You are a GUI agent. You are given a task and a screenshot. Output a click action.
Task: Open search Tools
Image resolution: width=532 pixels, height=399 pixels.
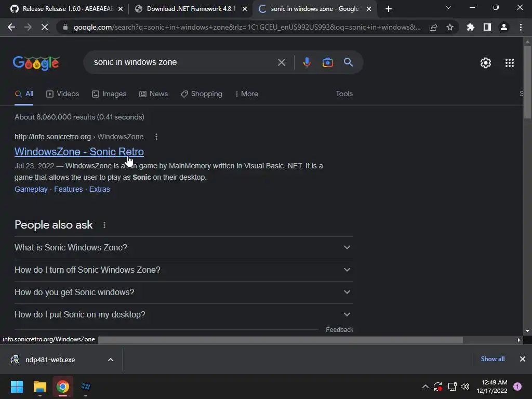[344, 94]
